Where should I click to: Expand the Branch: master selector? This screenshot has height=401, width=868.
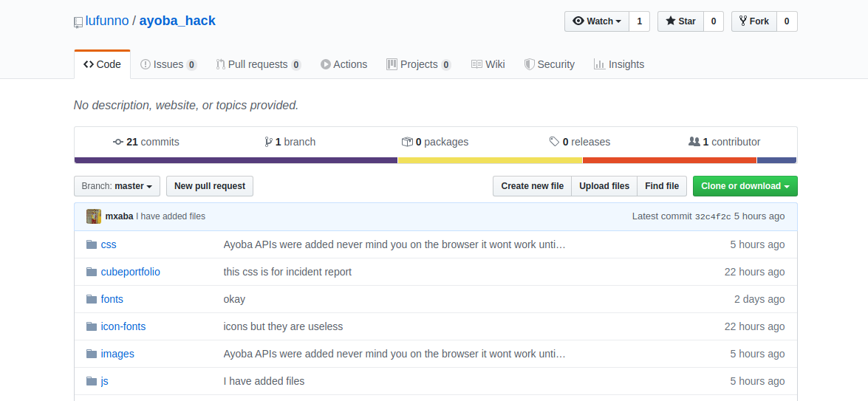pos(117,186)
